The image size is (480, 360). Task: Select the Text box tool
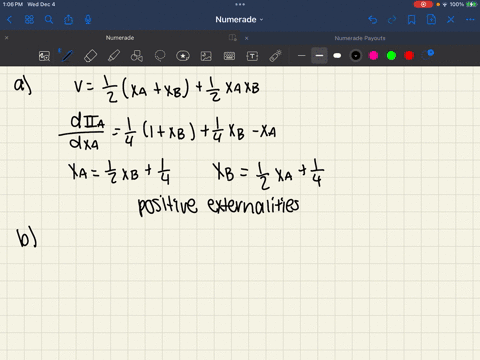pyautogui.click(x=252, y=56)
